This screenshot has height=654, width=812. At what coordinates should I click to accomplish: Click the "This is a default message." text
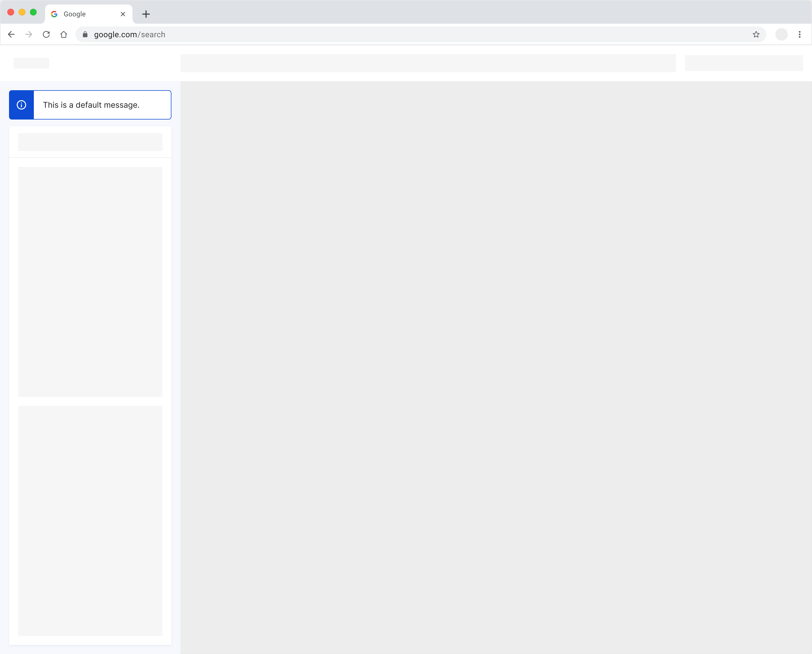pos(91,105)
